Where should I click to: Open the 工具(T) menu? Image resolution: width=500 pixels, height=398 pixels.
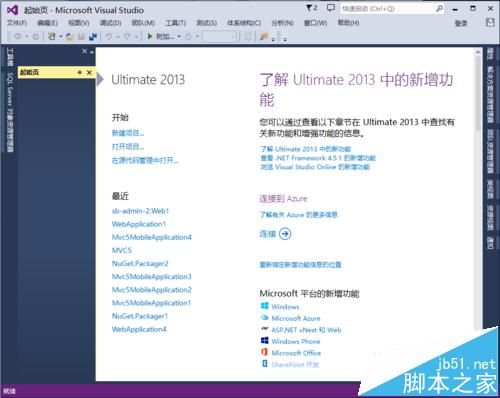click(176, 23)
